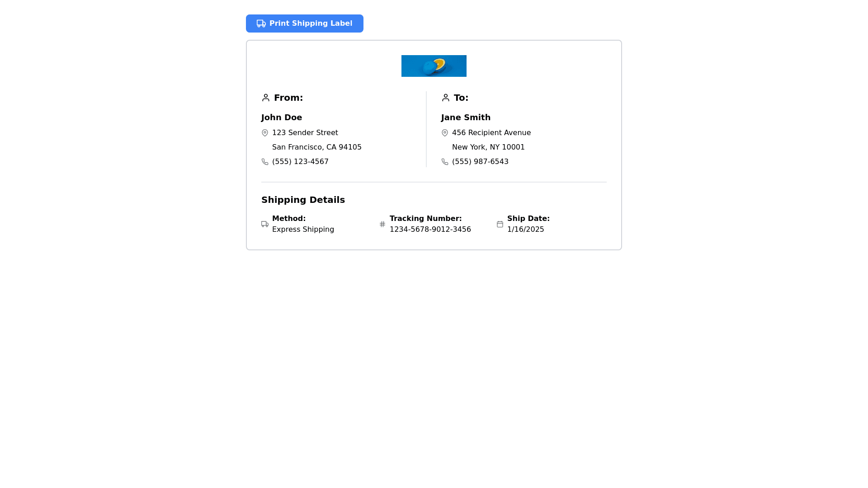Click the person icon beside To
Image resolution: width=868 pixels, height=488 pixels.
tap(446, 98)
